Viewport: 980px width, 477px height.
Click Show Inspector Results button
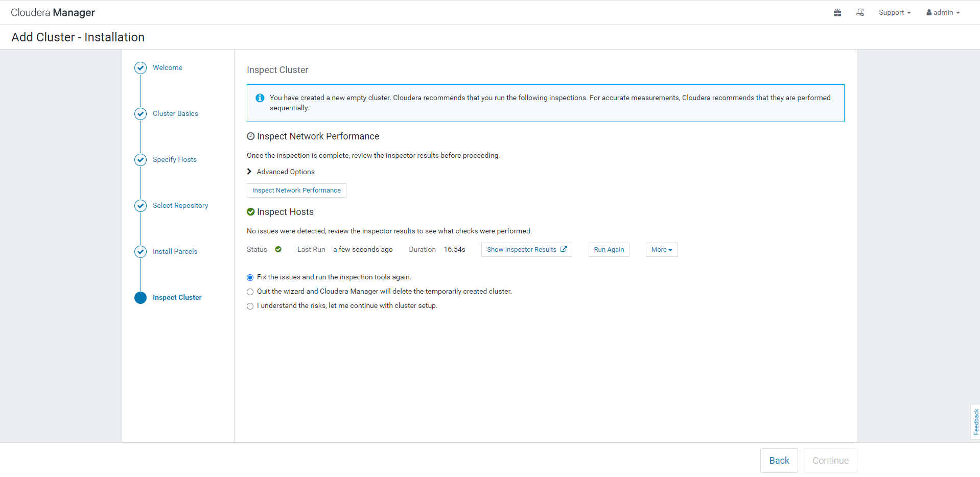[527, 250]
